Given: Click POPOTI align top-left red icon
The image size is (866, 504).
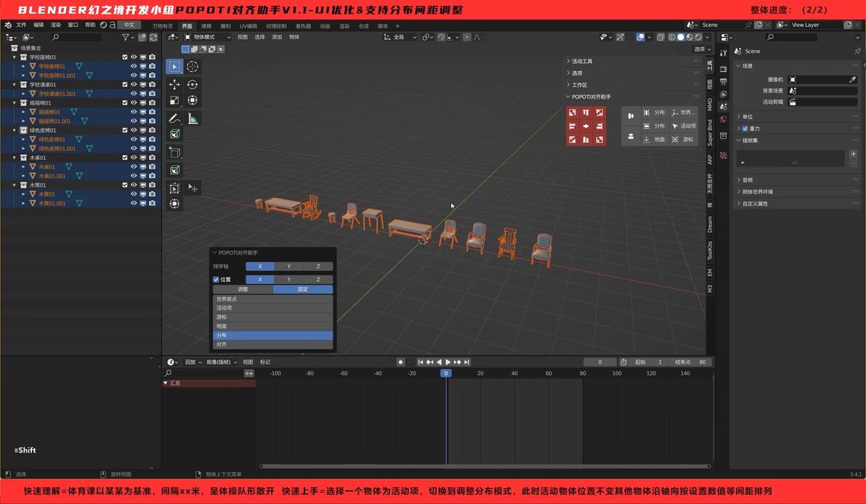Looking at the screenshot, I should [572, 113].
